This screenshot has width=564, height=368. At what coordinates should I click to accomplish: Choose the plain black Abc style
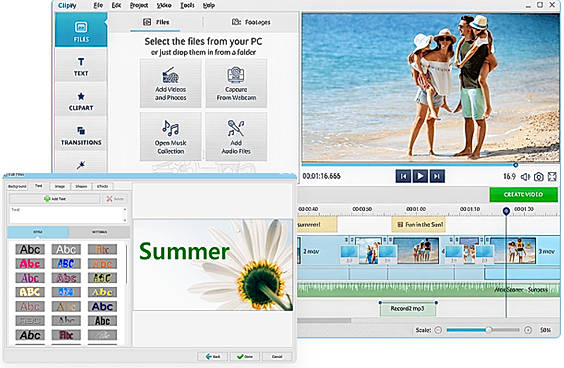(30, 249)
